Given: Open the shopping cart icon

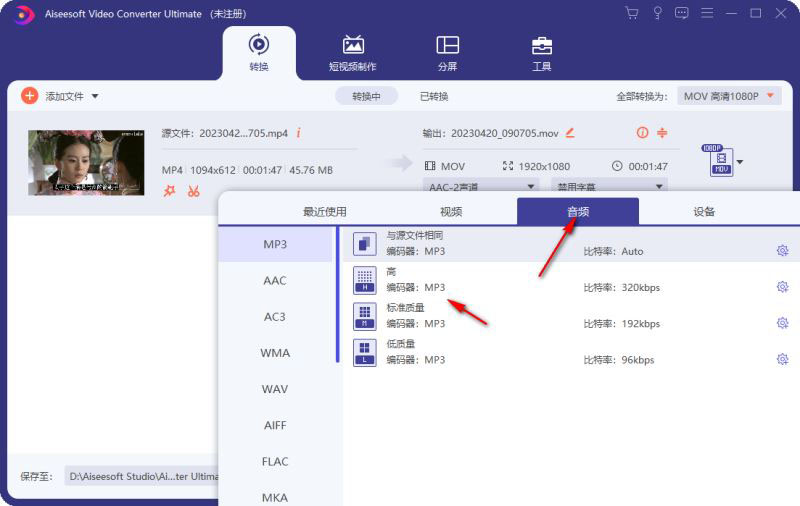Looking at the screenshot, I should click(x=632, y=13).
